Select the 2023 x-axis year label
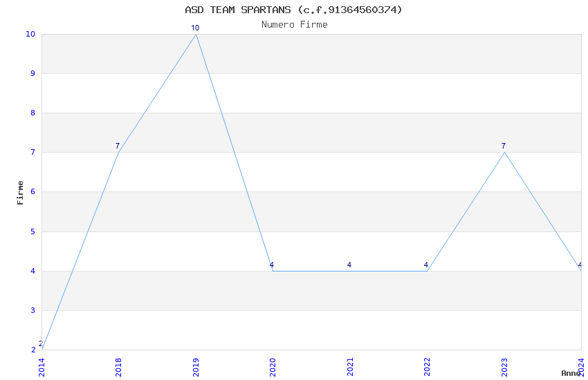588x380 pixels. point(504,368)
